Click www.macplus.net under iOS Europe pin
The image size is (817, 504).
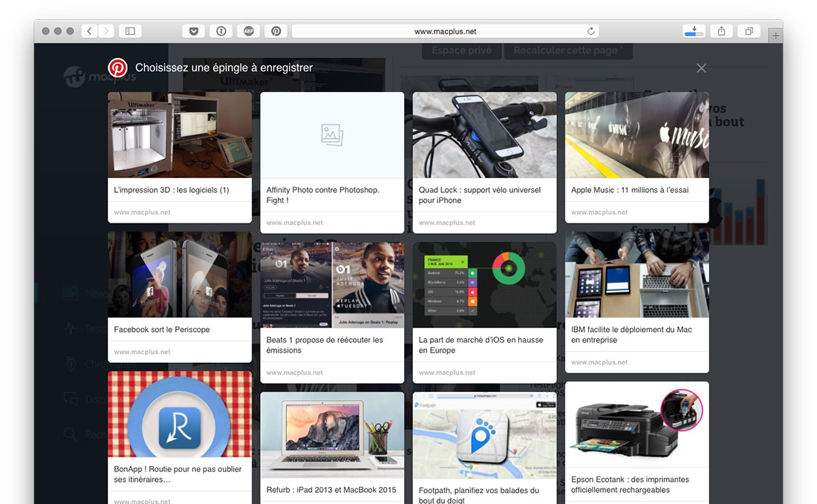pos(446,373)
